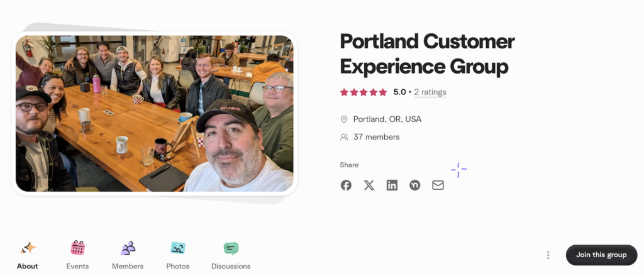This screenshot has height=276, width=644.
Task: Click Join this group button
Action: tap(601, 255)
